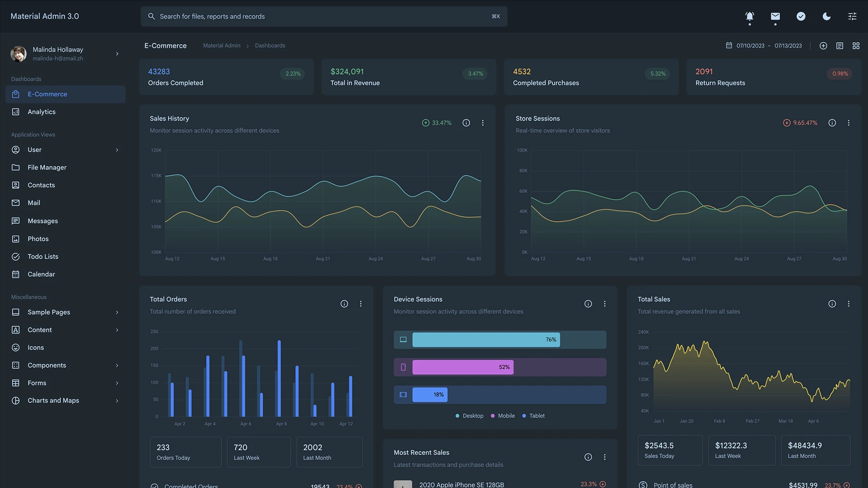Click the Orders Completed 43283 card
This screenshot has width=868, height=488.
[226, 77]
